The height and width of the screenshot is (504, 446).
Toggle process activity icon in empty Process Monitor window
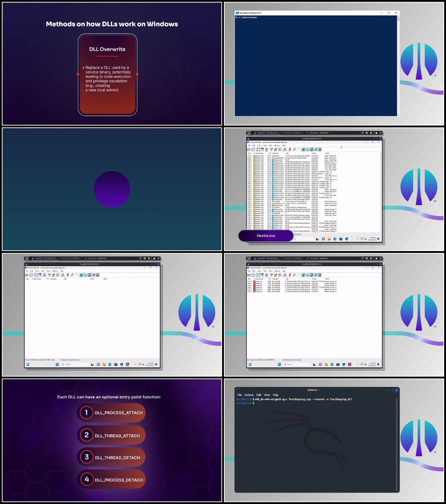point(94,275)
